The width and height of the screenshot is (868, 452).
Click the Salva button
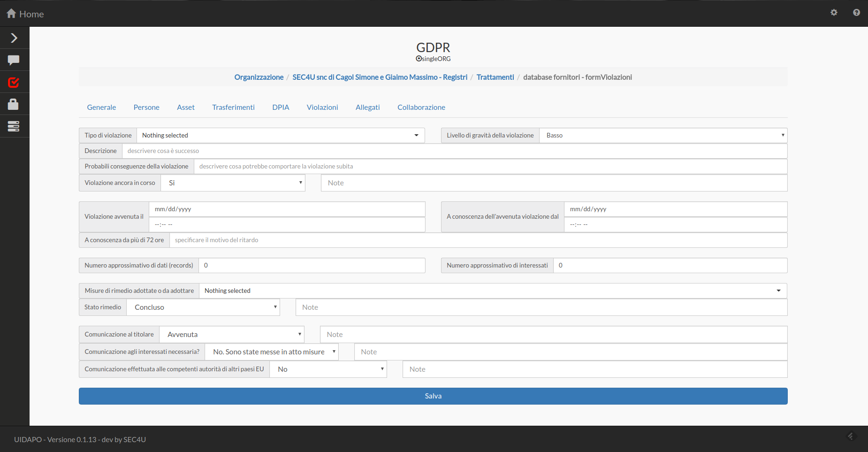click(433, 396)
